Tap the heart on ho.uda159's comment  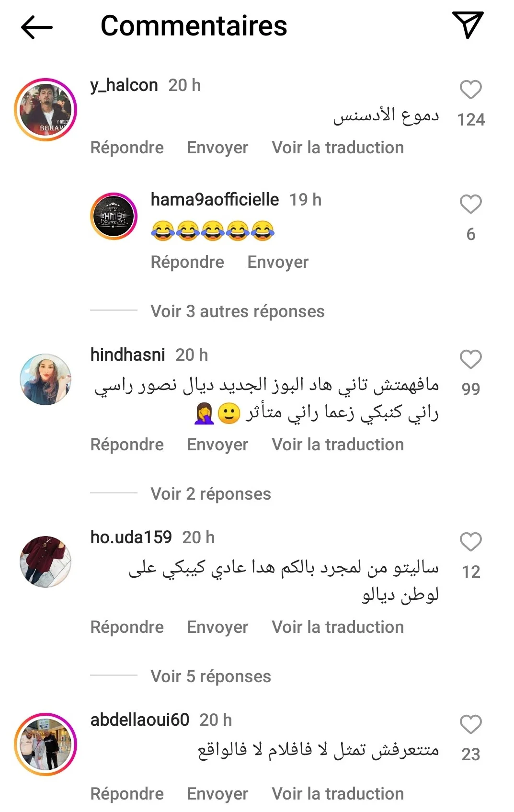coord(470,542)
